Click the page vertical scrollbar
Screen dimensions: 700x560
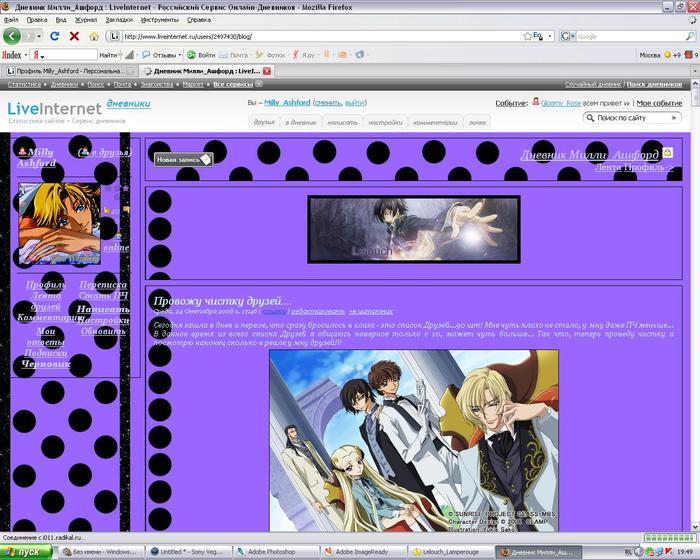pos(695,305)
